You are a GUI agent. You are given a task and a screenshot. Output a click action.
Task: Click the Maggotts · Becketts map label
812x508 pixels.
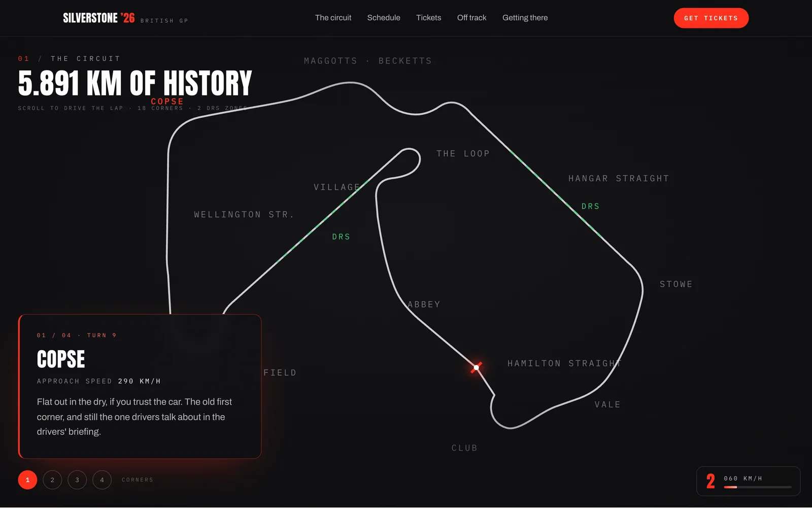click(368, 61)
